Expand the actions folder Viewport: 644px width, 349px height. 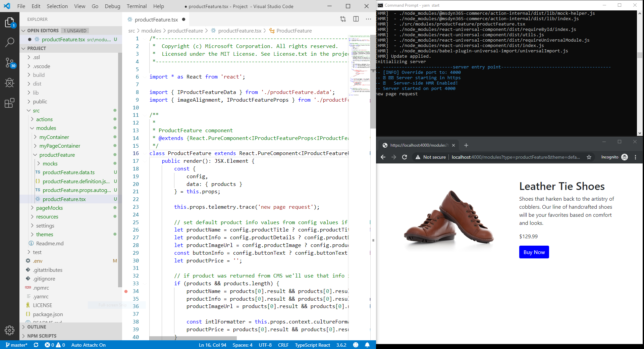[x=44, y=119]
